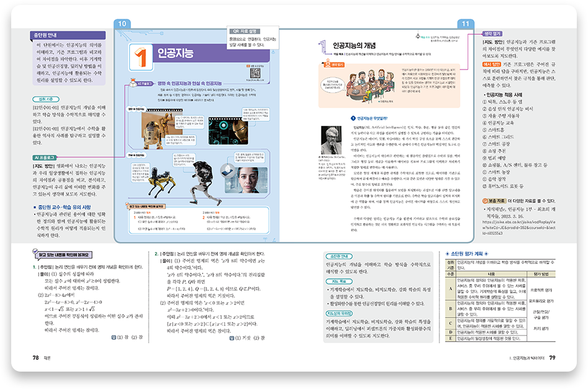Click list item ⑥ 스마트 그리드
This screenshot has width=588, height=389.
(x=498, y=137)
